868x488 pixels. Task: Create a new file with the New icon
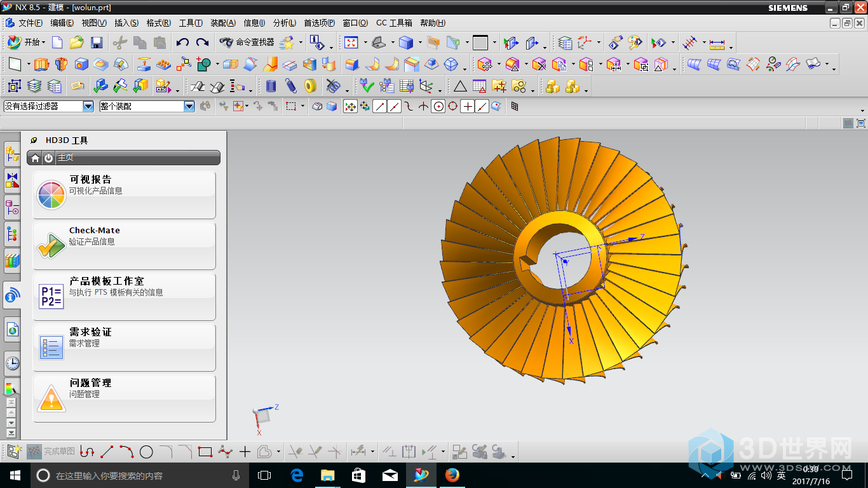(57, 43)
